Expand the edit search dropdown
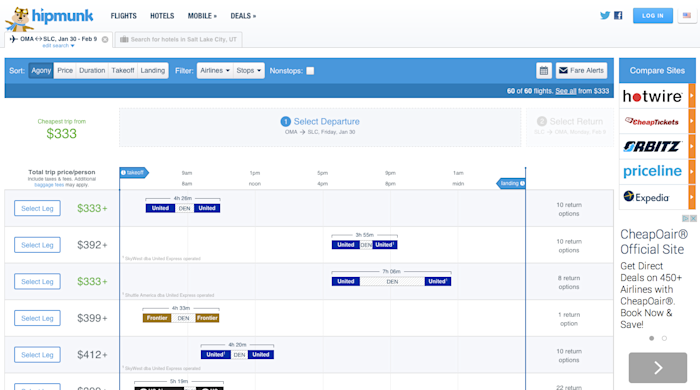The width and height of the screenshot is (700, 390). coord(58,46)
